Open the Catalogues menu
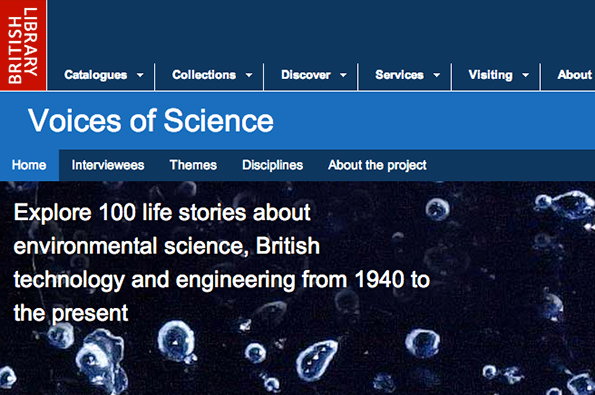Image resolution: width=595 pixels, height=395 pixels. pos(96,75)
